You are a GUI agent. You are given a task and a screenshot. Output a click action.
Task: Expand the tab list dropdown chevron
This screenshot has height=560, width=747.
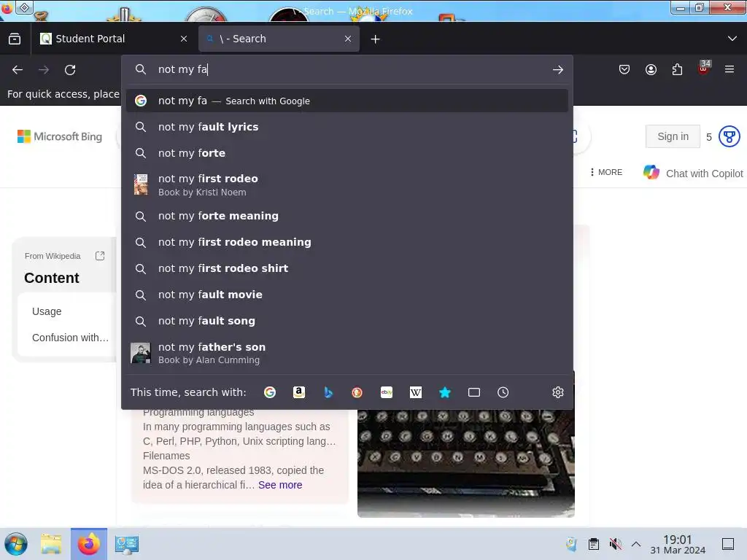tap(732, 39)
